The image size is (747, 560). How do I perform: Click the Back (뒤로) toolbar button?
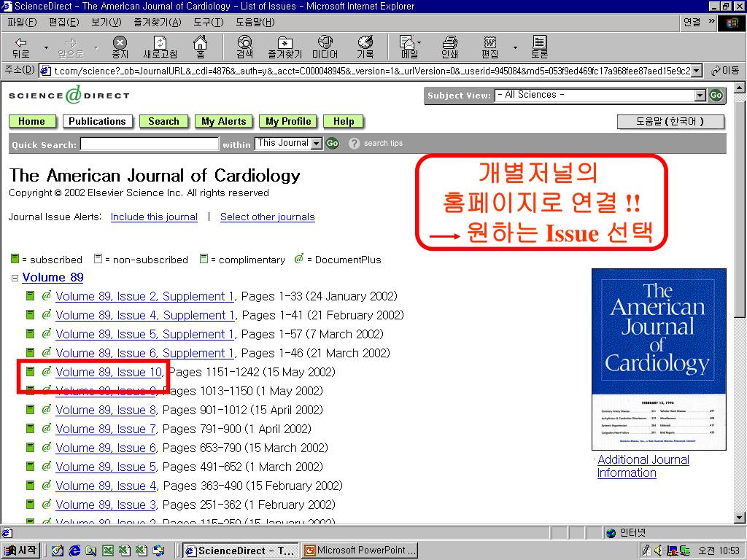point(21,47)
